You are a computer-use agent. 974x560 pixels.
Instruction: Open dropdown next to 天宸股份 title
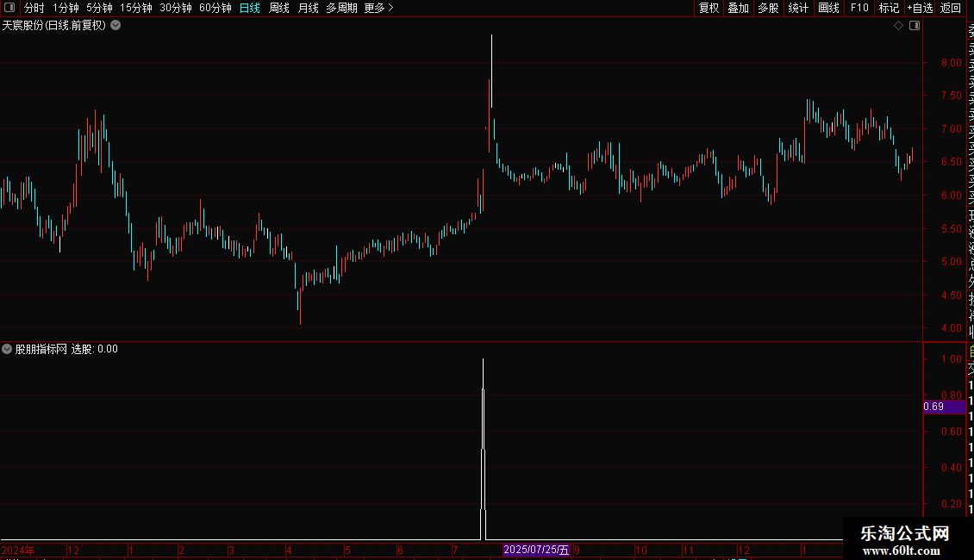116,26
